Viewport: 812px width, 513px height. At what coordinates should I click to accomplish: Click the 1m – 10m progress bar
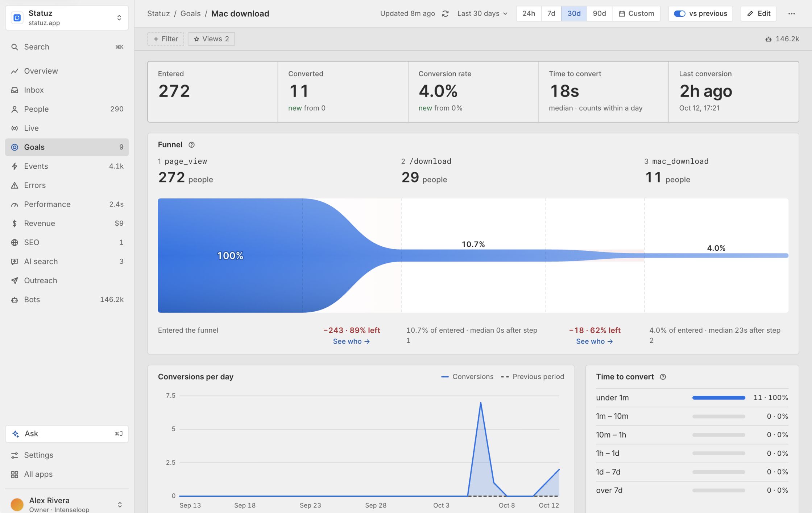(718, 416)
